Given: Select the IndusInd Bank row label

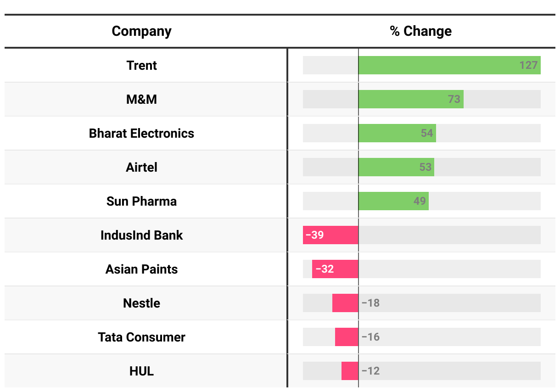Looking at the screenshot, I should (141, 235).
